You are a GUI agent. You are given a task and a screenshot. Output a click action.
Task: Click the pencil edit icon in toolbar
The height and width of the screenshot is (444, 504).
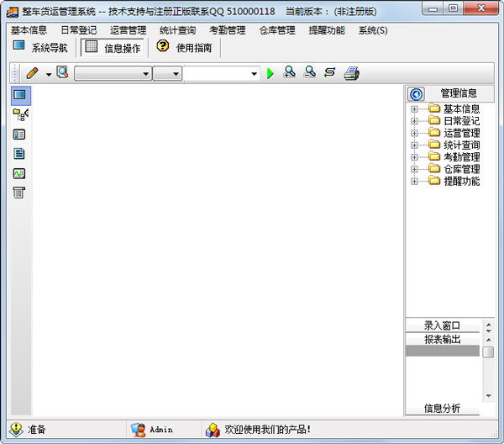tap(32, 73)
